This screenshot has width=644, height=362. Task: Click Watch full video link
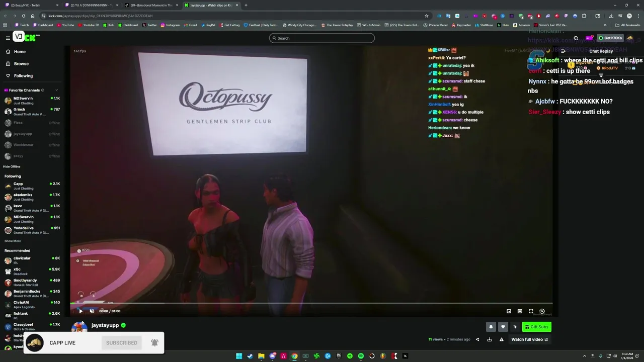[x=530, y=339]
